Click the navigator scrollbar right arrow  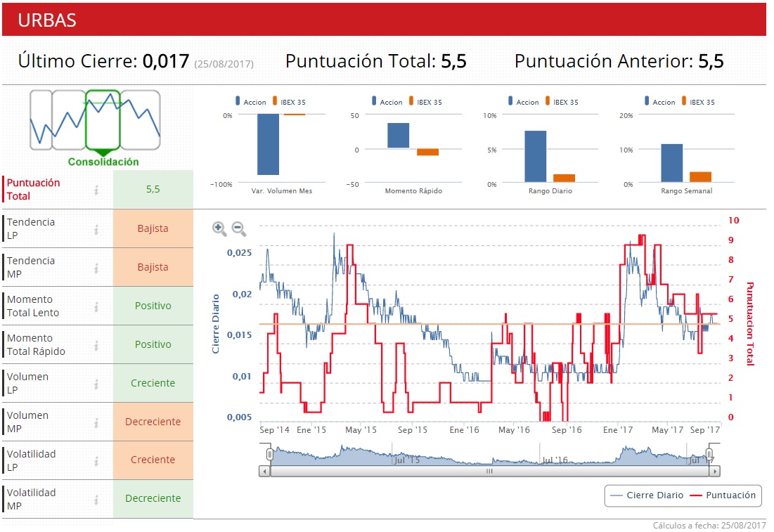coord(714,472)
